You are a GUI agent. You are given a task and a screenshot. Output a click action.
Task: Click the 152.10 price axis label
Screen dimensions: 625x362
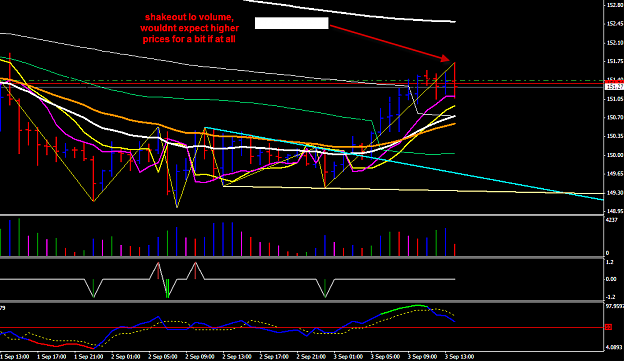click(615, 43)
